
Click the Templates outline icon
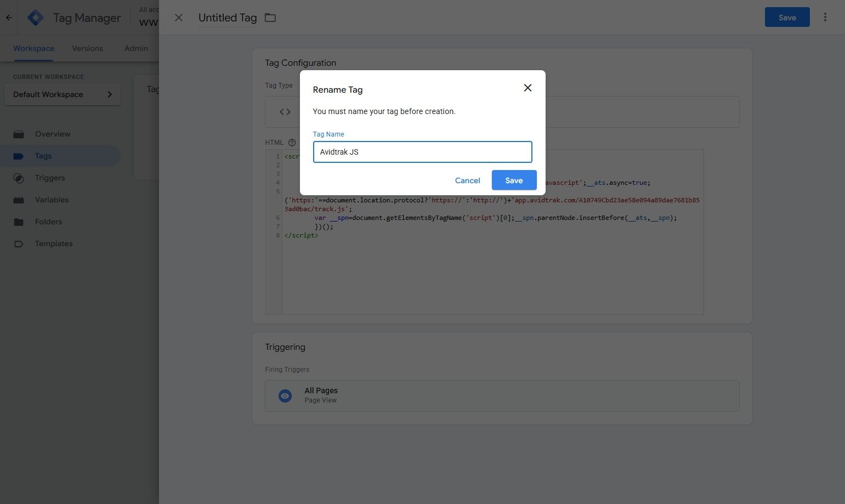[19, 244]
